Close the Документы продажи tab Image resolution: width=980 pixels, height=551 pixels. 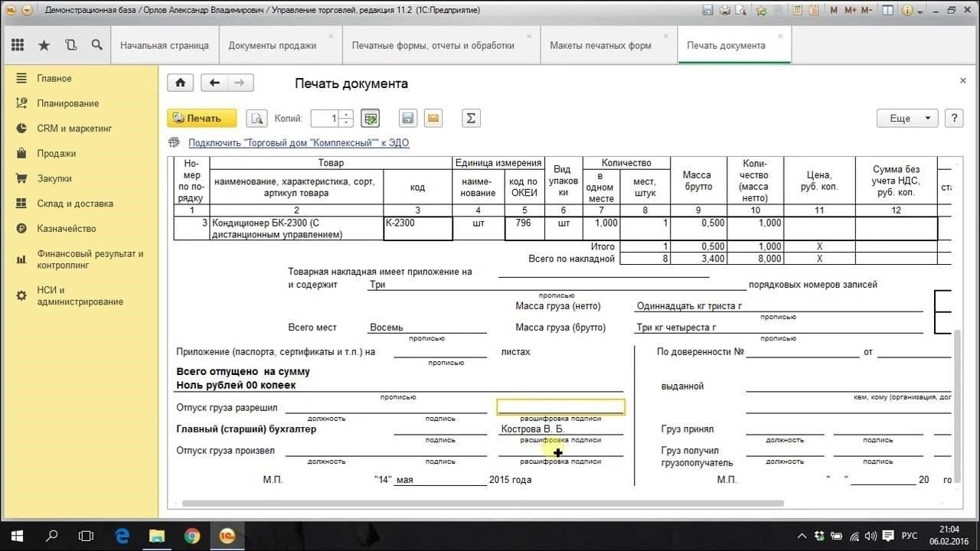point(331,36)
